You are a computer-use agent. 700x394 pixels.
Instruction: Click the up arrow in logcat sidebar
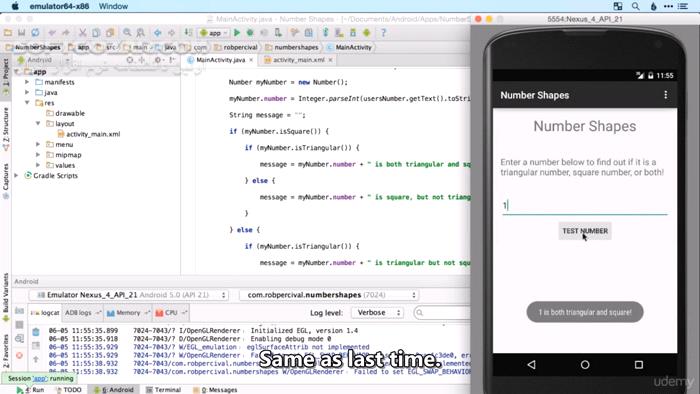pos(36,358)
